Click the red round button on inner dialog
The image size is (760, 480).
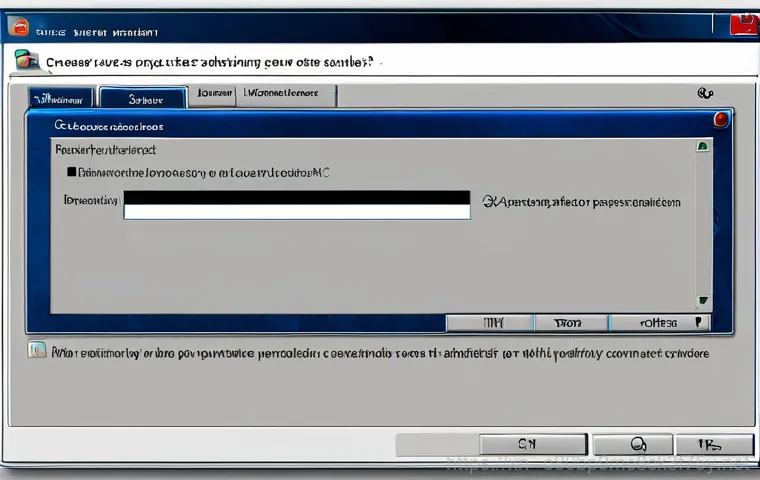pyautogui.click(x=721, y=121)
